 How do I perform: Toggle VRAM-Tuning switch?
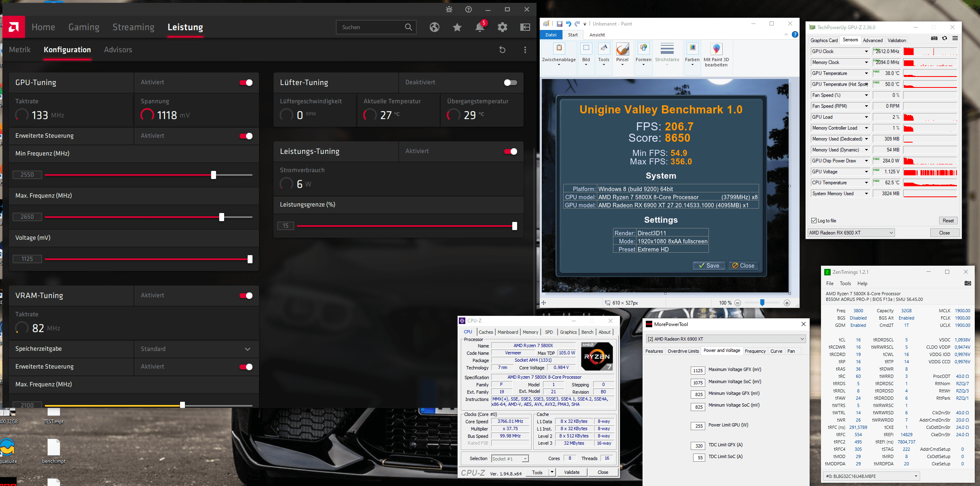click(x=246, y=296)
